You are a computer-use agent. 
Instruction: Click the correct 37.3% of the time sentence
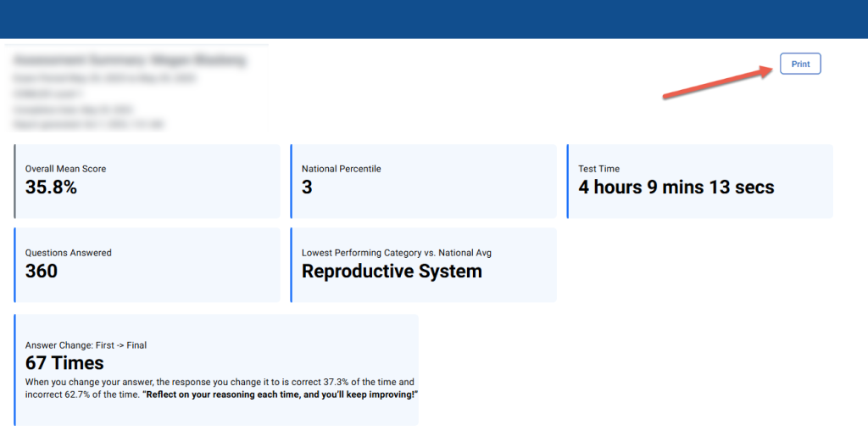click(220, 383)
